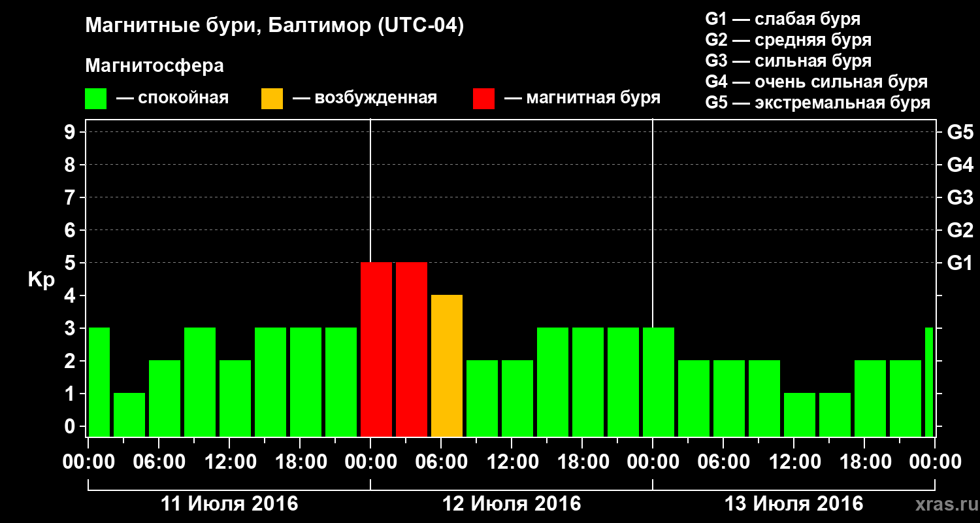Click the 11 Июля 2016 date label
This screenshot has height=523, width=980.
coord(229,504)
